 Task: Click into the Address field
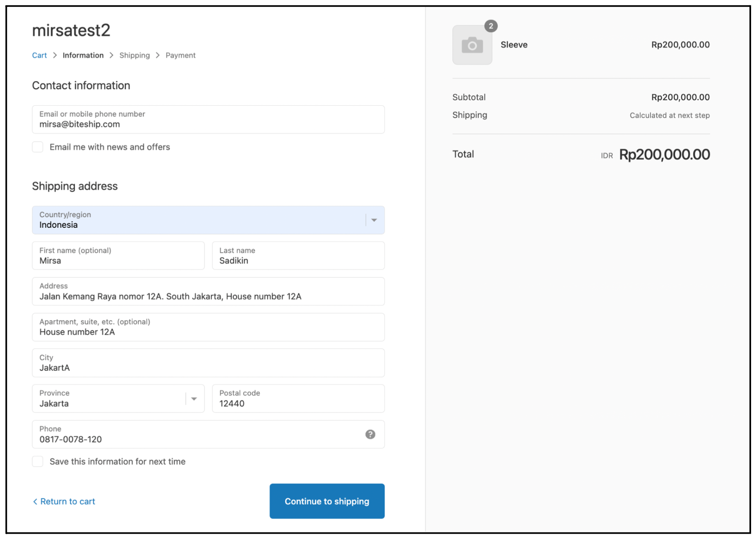208,292
